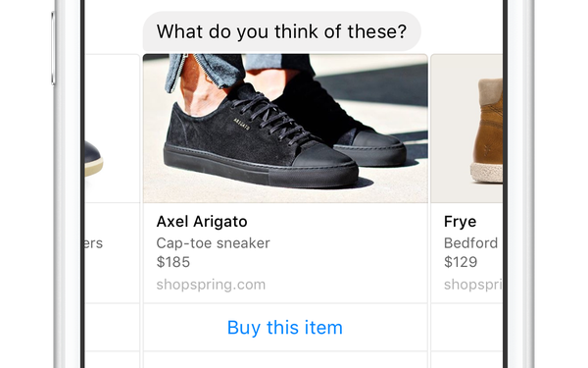Tap the "Buy this item" button
Viewport: 588px width, 368px height.
[285, 328]
